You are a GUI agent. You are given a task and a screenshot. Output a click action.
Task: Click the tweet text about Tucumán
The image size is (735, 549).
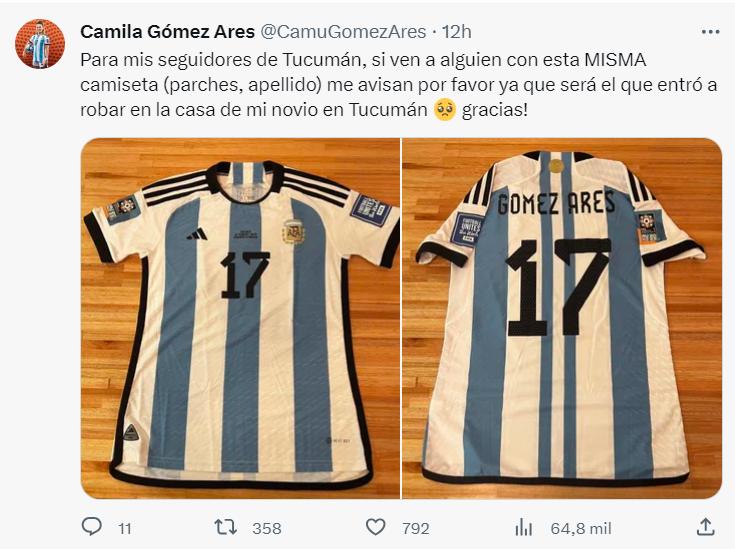click(x=398, y=85)
